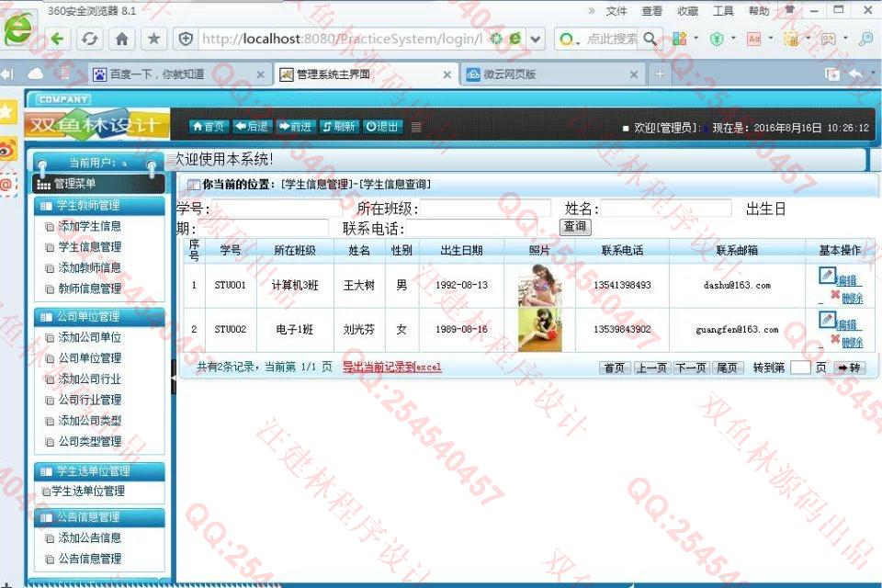
Task: Click the 联系电话 search input field
Action: coord(472,229)
